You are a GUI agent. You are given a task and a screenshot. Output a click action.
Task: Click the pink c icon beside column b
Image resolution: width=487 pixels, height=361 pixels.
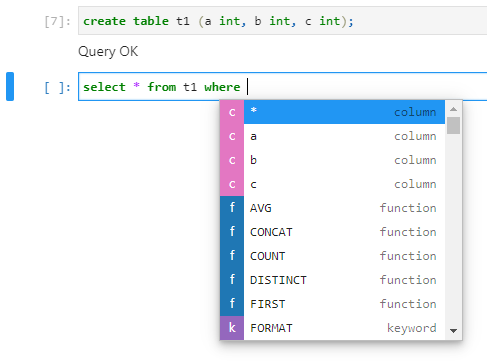pyautogui.click(x=232, y=160)
